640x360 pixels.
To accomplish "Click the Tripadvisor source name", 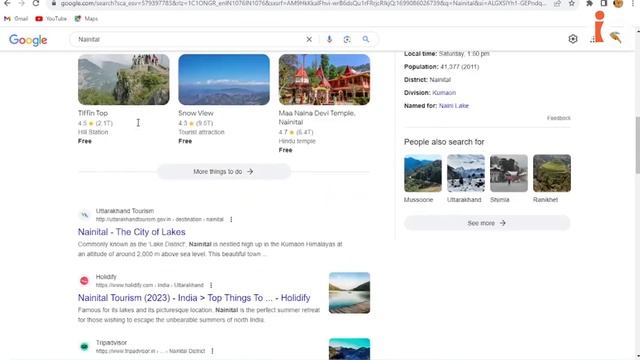I will point(111,342).
